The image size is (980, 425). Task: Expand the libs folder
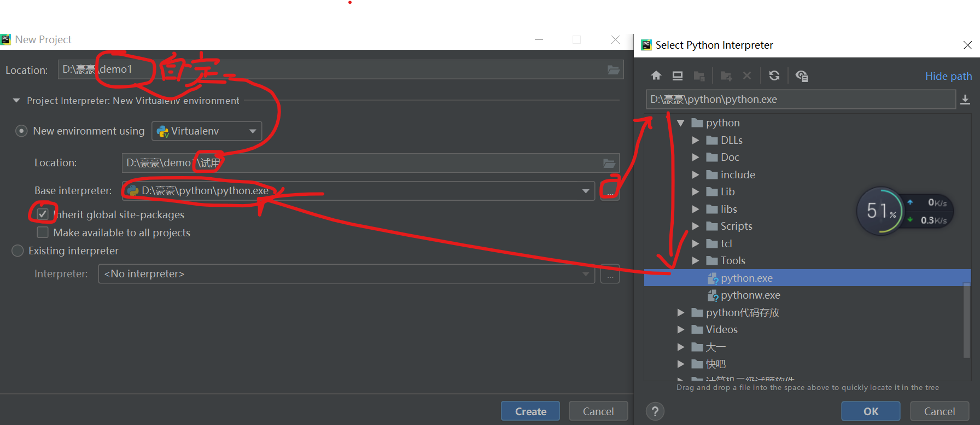[x=696, y=209]
